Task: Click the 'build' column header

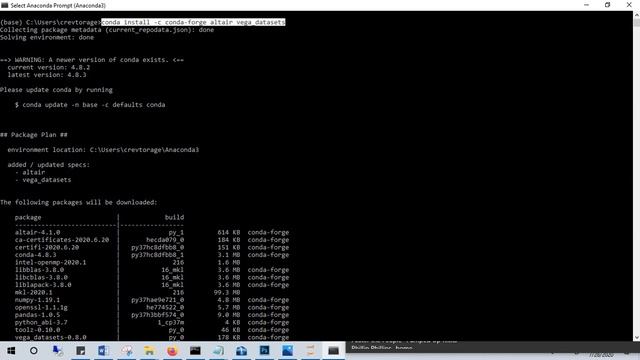Action: click(x=174, y=217)
